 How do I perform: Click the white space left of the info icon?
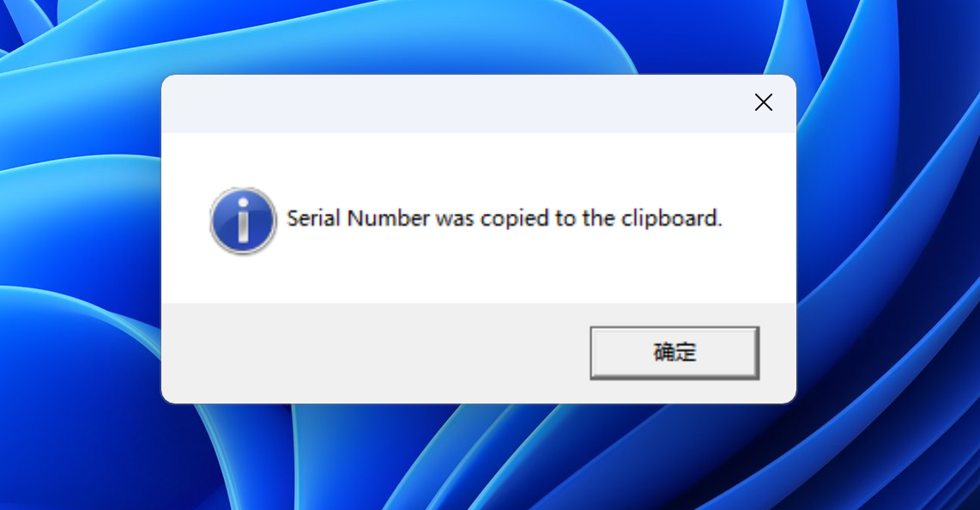point(185,219)
